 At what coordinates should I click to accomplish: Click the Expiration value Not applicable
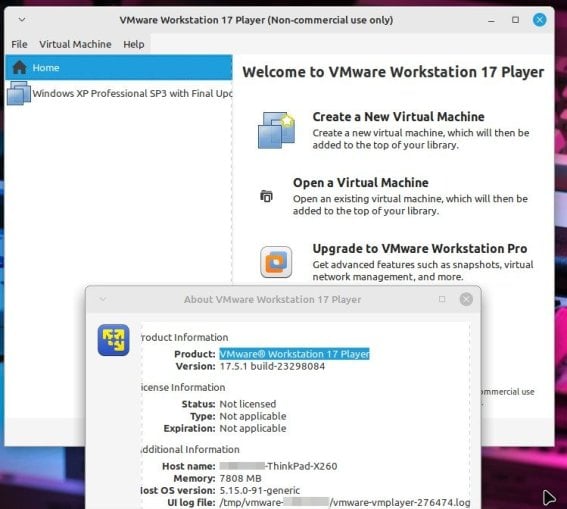coord(253,428)
